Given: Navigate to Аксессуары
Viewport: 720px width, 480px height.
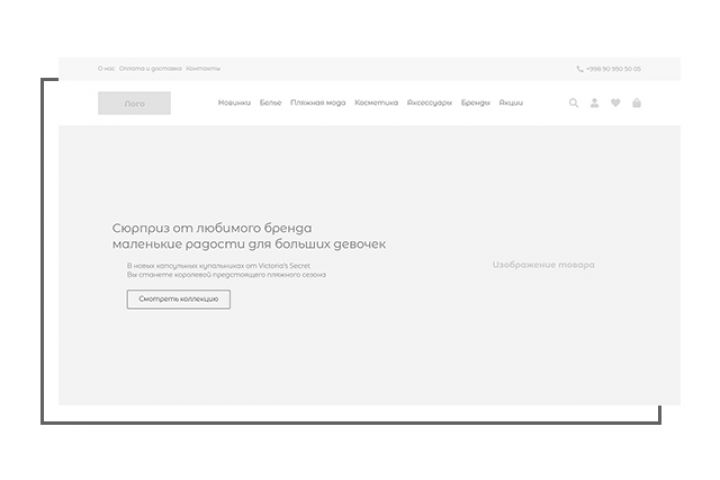Looking at the screenshot, I should [x=429, y=102].
